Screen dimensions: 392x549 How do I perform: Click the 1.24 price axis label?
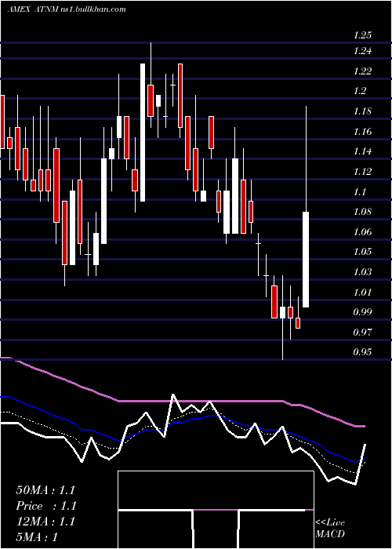362,51
